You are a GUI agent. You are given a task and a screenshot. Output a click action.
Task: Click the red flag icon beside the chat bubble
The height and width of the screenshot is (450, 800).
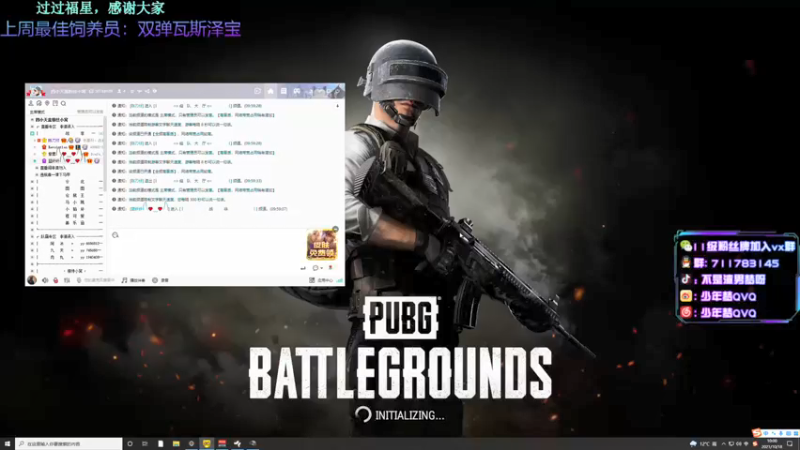(330, 267)
